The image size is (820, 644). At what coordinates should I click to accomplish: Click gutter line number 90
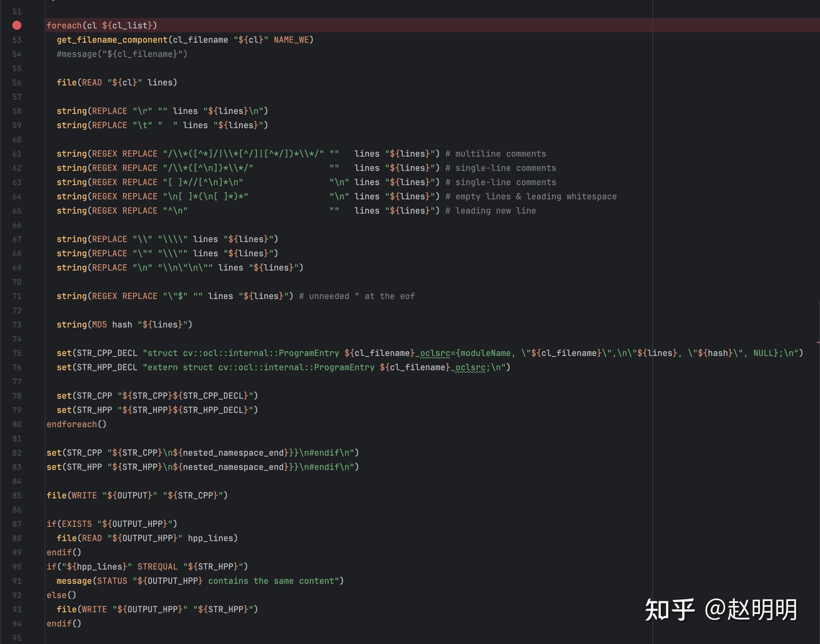[x=17, y=567]
